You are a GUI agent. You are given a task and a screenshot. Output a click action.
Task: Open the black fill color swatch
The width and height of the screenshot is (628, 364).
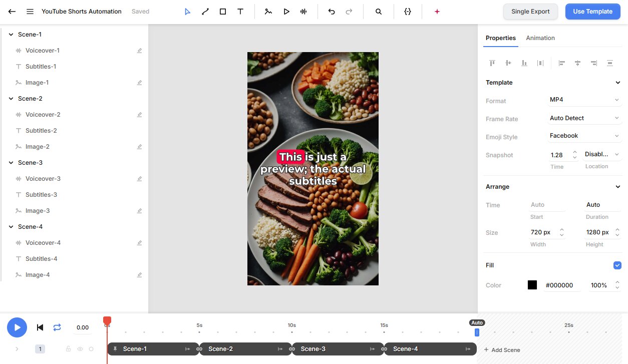532,285
